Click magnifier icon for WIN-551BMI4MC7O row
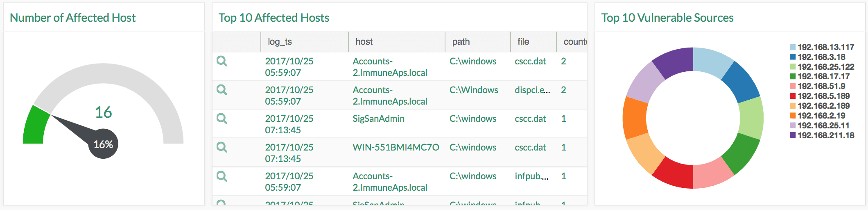 [222, 147]
